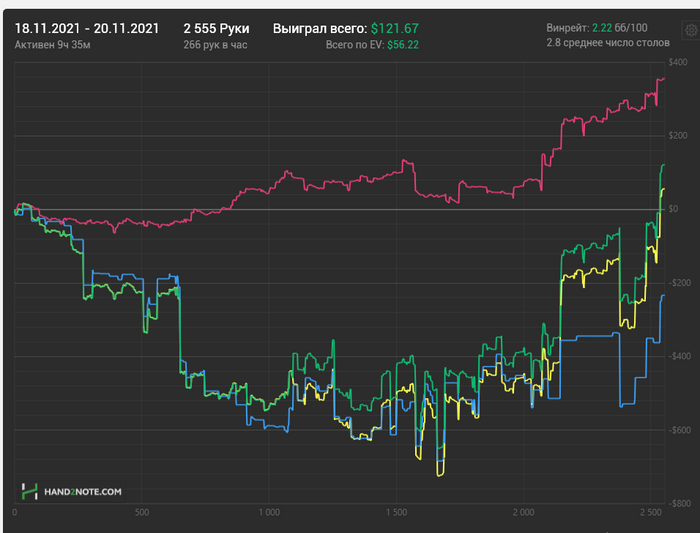Click the total winnings value $121.67
The width and height of the screenshot is (700, 533).
pyautogui.click(x=395, y=29)
